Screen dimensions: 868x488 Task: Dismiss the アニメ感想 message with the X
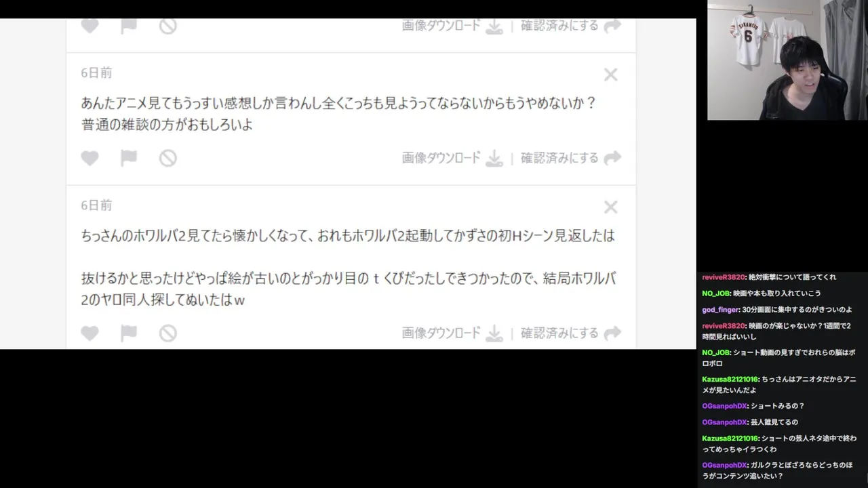(611, 75)
